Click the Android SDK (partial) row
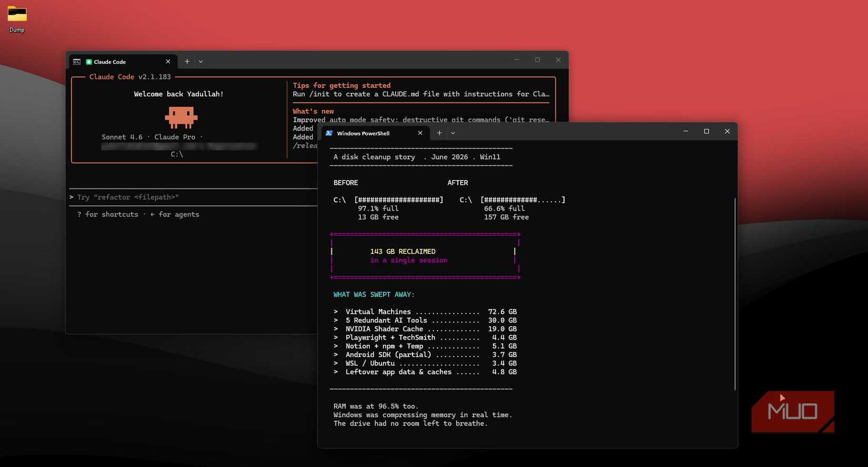The height and width of the screenshot is (467, 868). click(x=425, y=355)
